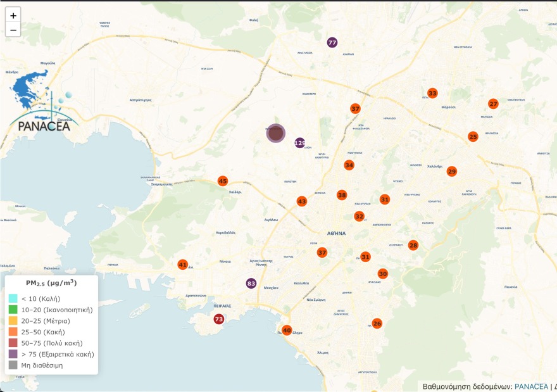Zoom out using the minus button

tap(13, 30)
